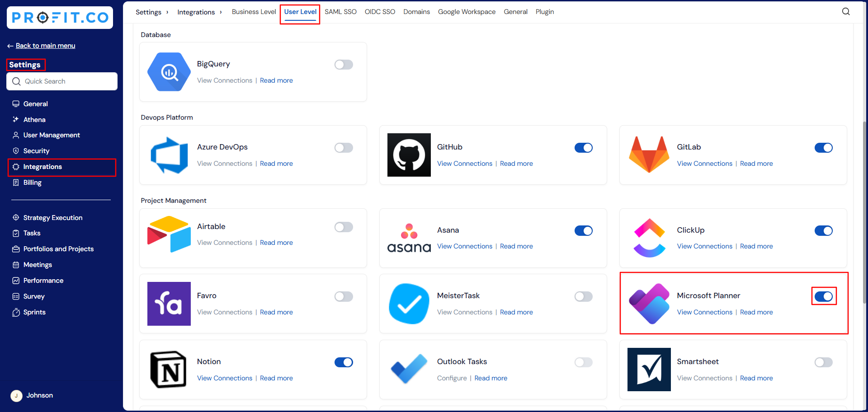868x412 pixels.
Task: Click the page vertical scrollbar
Action: [x=865, y=212]
